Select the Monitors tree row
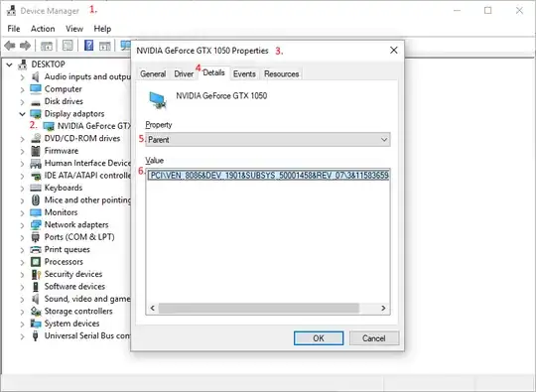Viewport: 536px width, 392px height. (61, 212)
